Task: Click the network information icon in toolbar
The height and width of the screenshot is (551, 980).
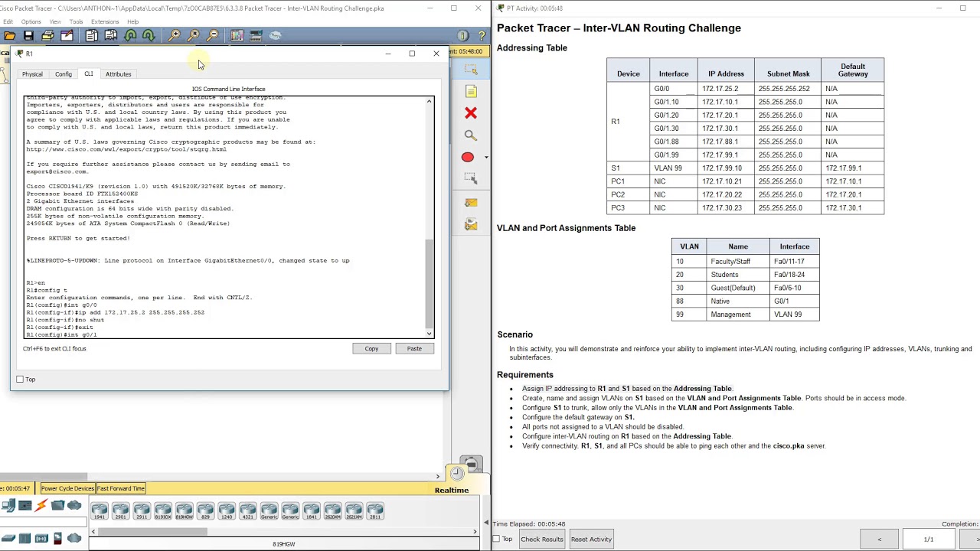Action: click(x=462, y=36)
